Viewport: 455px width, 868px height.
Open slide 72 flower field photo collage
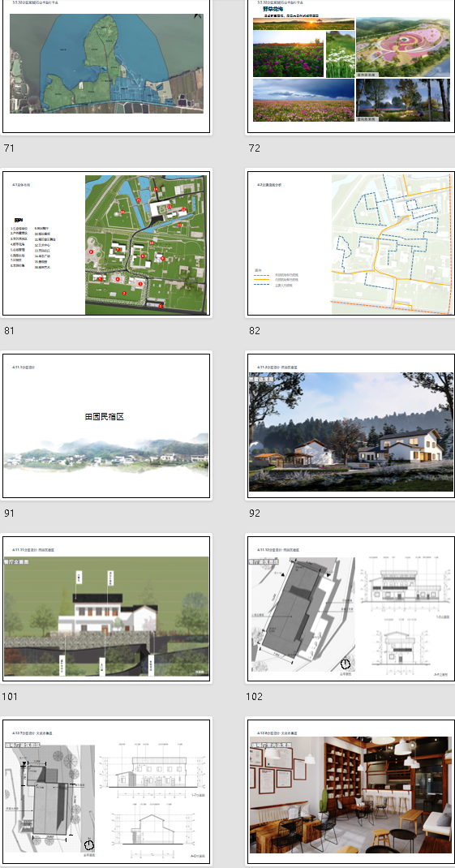351,66
